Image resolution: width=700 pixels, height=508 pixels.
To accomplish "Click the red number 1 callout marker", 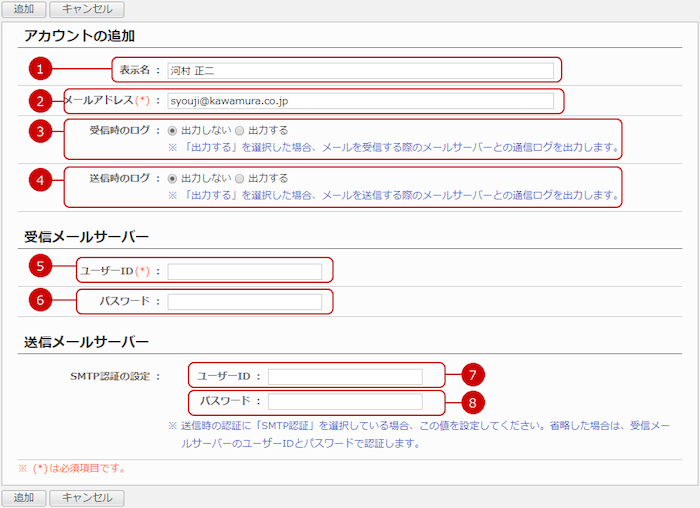I will (40, 70).
